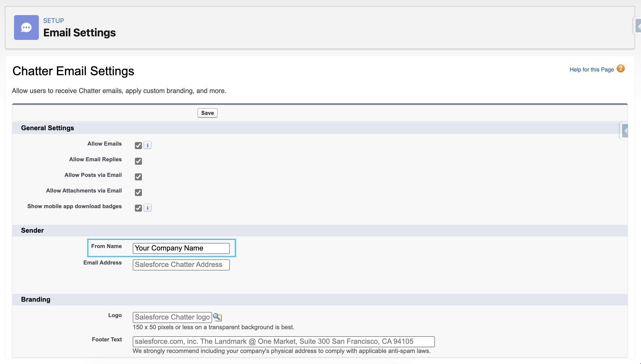The image size is (641, 364).
Task: Uncheck the Allow Emails checkbox
Action: tap(138, 146)
